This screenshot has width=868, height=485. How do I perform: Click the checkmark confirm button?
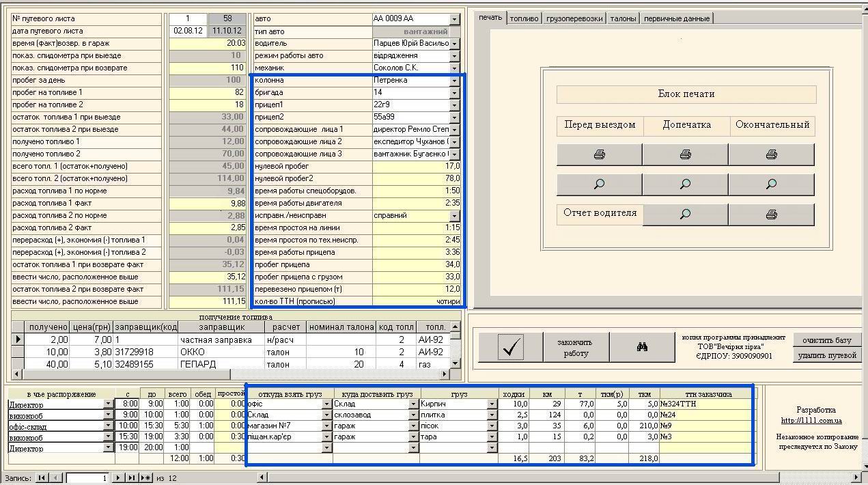pos(510,348)
